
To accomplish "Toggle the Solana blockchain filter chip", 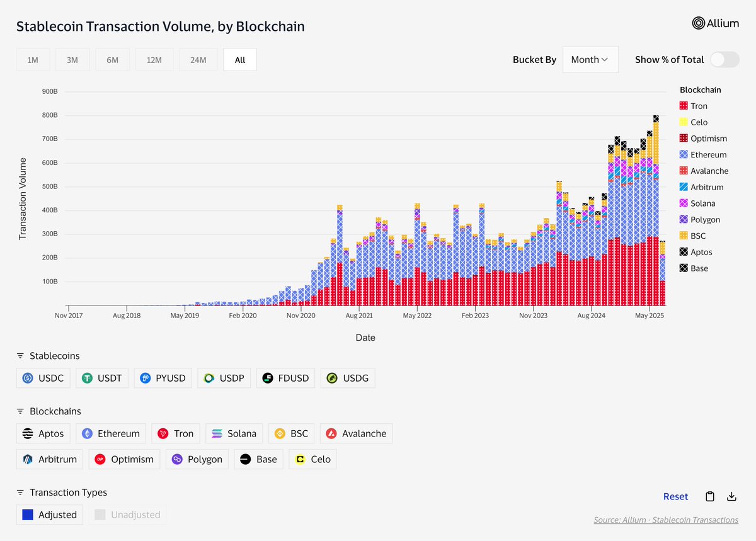I will tap(234, 433).
